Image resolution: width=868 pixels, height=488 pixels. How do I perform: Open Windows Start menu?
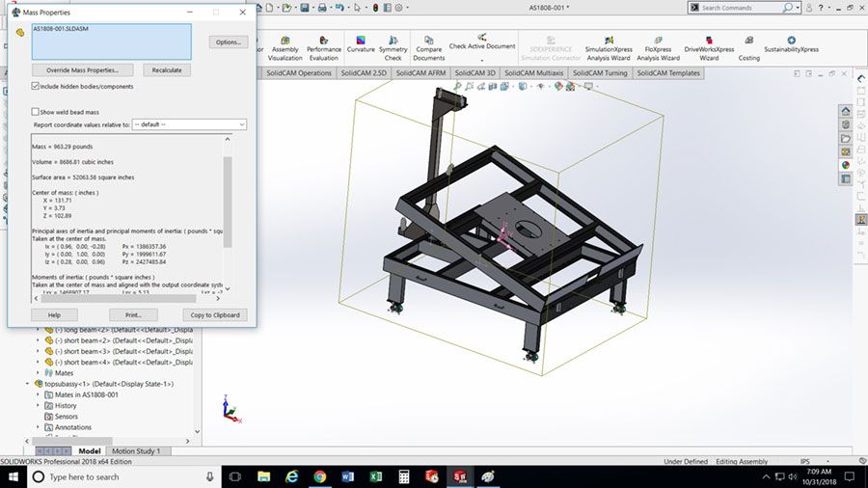pyautogui.click(x=14, y=476)
